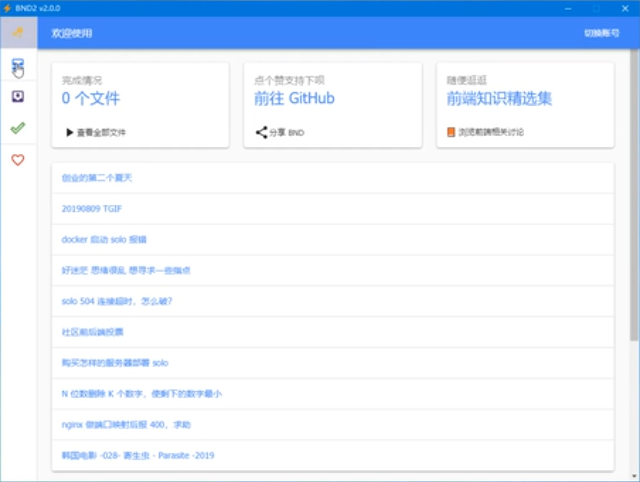Click the 完成情况 card label

(x=82, y=80)
